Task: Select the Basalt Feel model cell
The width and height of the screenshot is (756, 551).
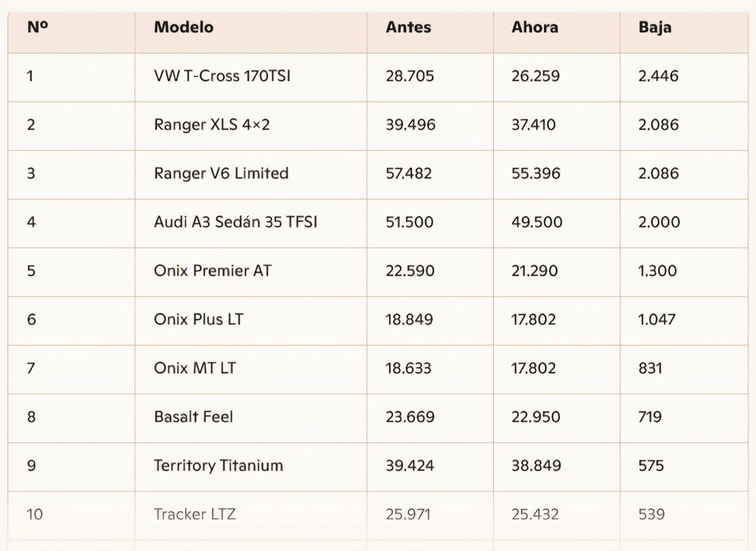Action: (193, 416)
